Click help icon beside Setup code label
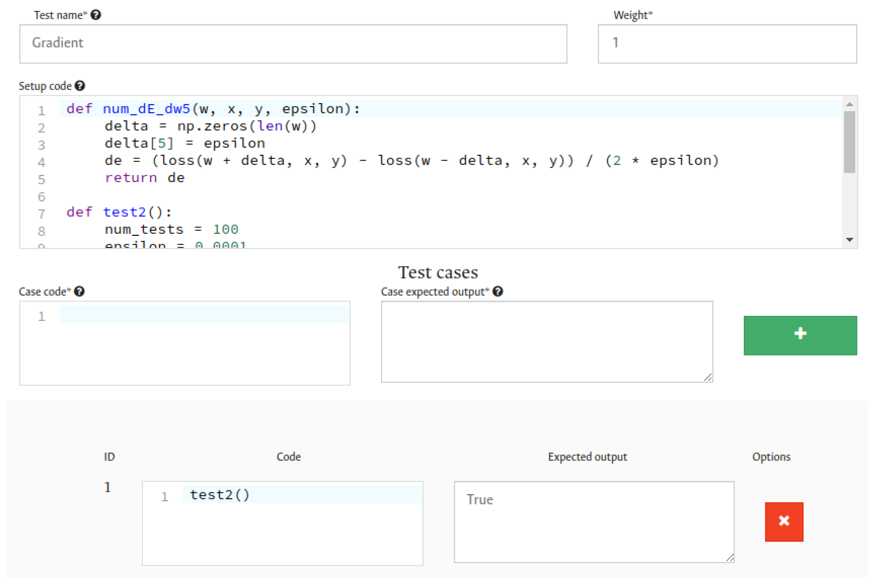The height and width of the screenshot is (588, 889). tap(80, 86)
